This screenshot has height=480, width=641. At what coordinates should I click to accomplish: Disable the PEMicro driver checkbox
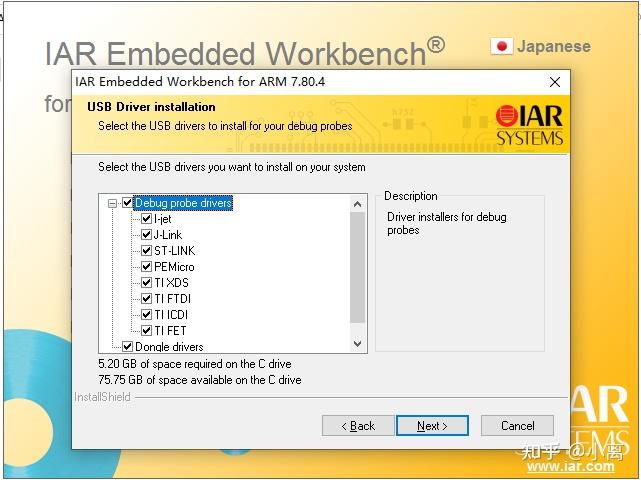(x=146, y=267)
